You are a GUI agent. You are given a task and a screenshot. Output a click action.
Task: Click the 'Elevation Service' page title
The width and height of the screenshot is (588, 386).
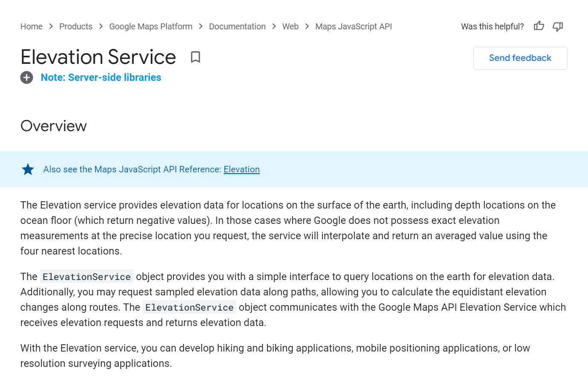pyautogui.click(x=98, y=57)
